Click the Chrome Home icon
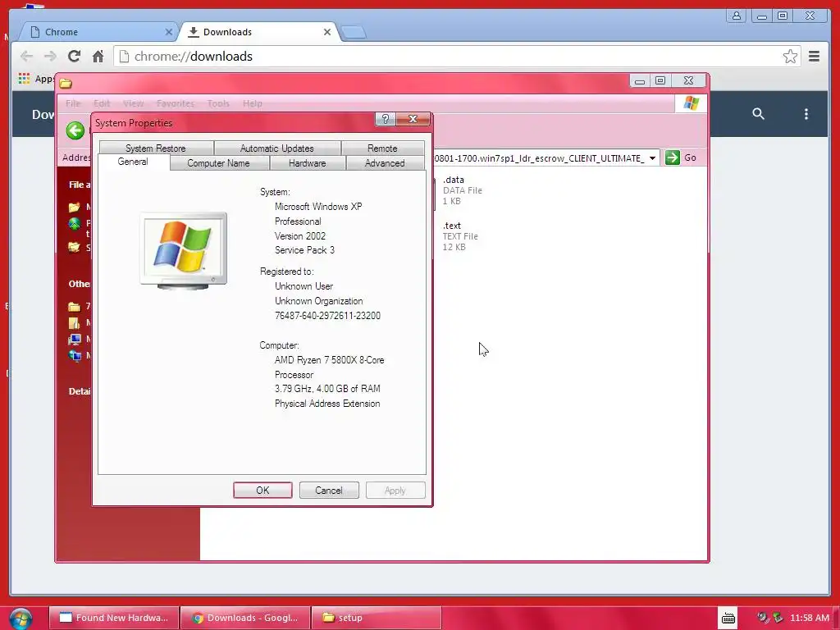This screenshot has height=630, width=840. [98, 57]
